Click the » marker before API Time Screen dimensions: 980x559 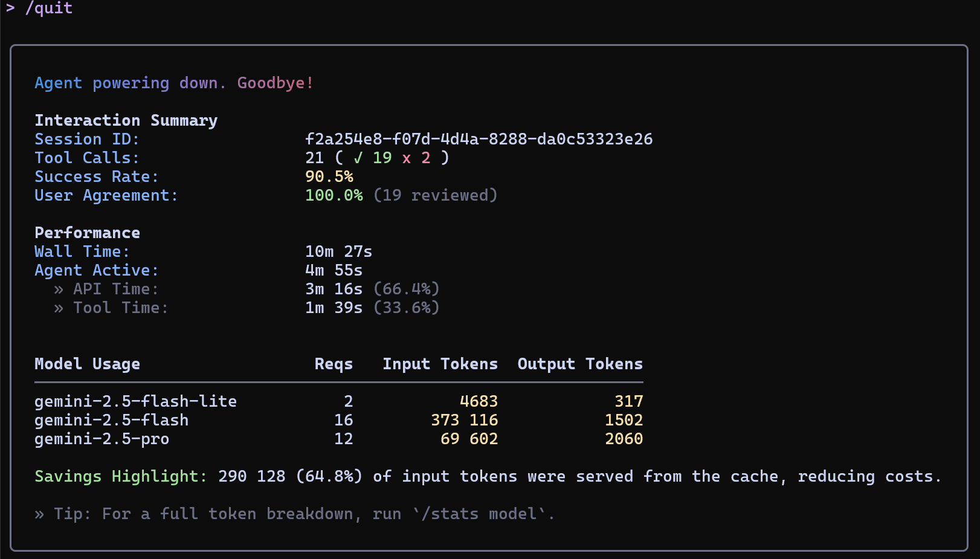point(59,289)
